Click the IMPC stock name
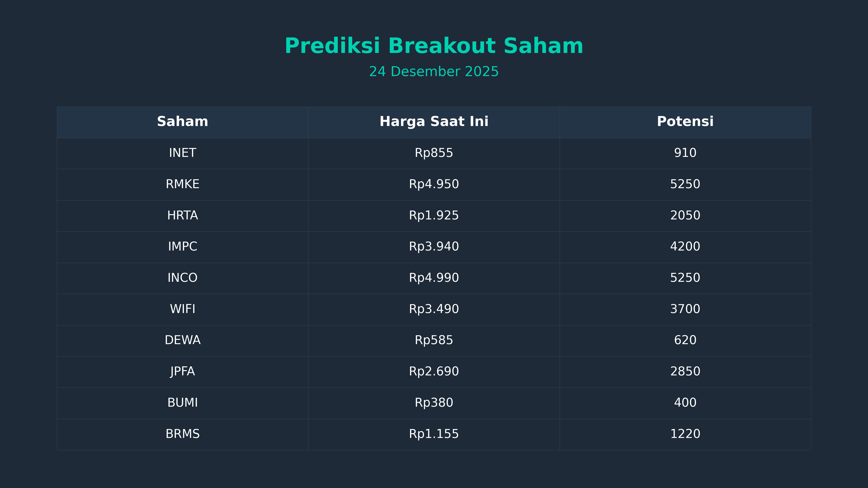The width and height of the screenshot is (868, 488). coord(182,247)
